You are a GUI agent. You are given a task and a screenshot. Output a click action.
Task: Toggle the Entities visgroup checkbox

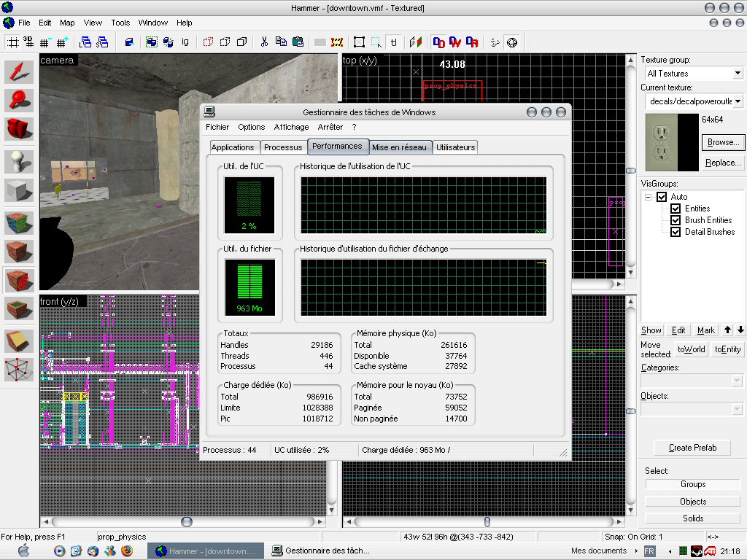click(676, 209)
